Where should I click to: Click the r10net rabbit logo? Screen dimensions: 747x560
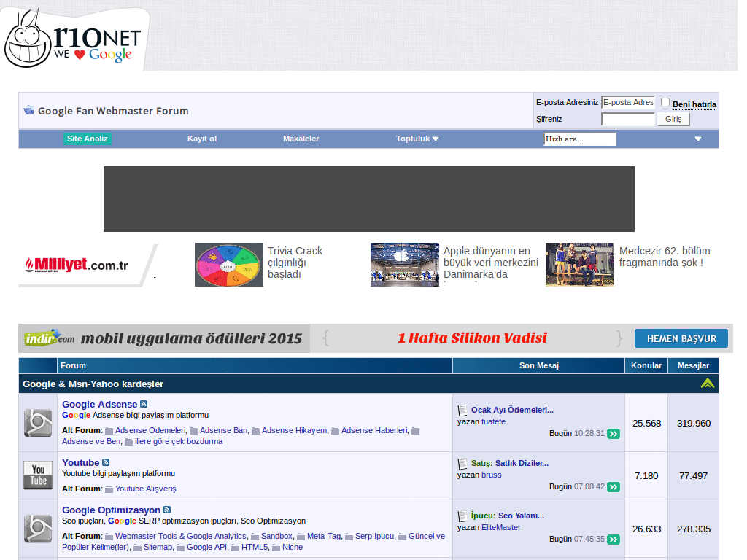73,38
